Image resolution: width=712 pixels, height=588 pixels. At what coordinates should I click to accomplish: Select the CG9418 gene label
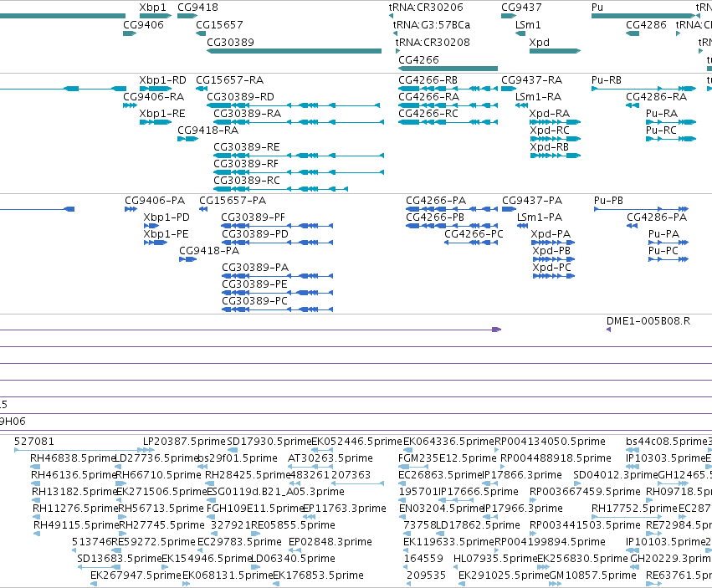(197, 8)
